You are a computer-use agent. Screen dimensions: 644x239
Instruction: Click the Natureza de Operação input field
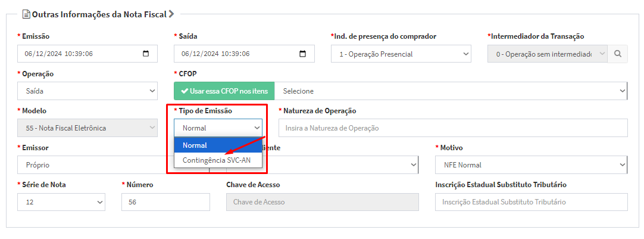pos(452,128)
